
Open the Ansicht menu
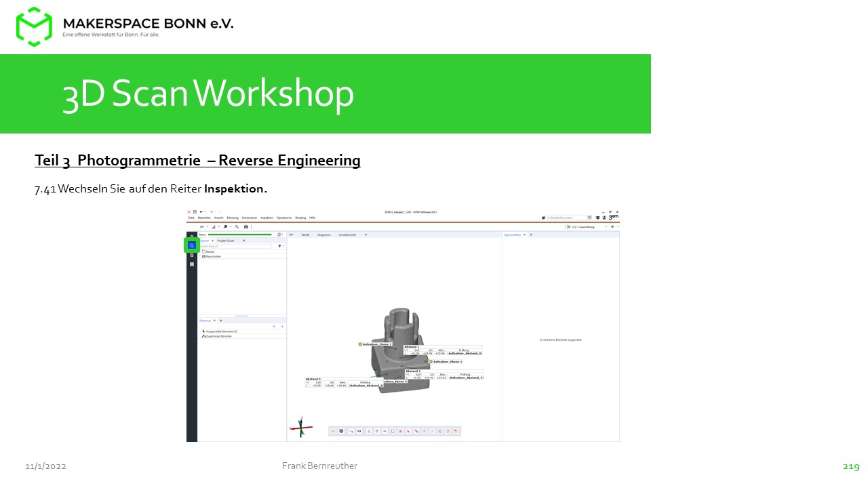(218, 218)
